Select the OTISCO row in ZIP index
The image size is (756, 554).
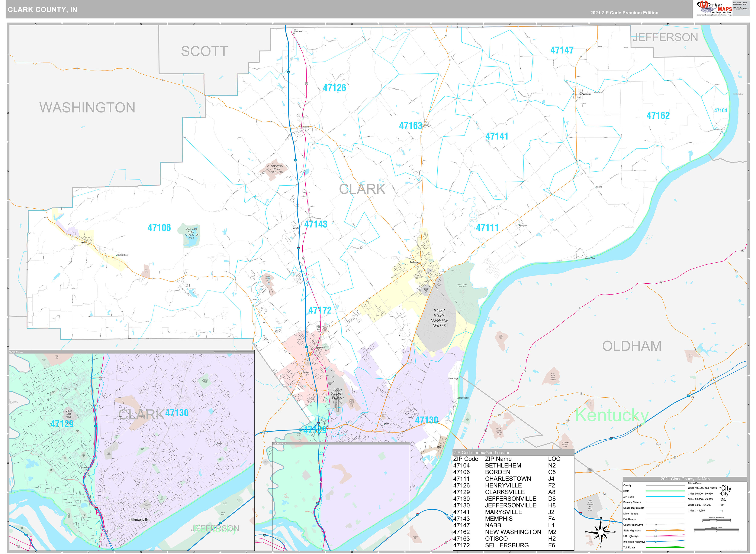click(x=513, y=539)
